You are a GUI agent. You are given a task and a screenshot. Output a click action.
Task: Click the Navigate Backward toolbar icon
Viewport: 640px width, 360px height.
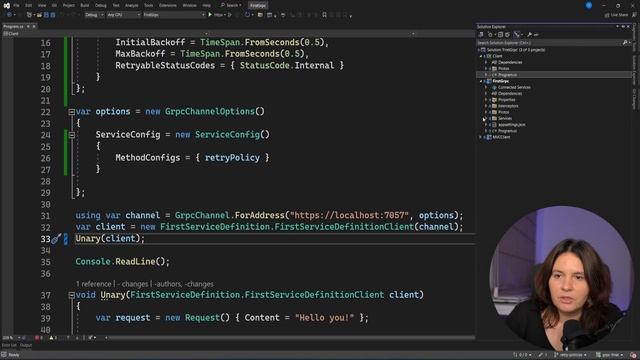pos(9,15)
